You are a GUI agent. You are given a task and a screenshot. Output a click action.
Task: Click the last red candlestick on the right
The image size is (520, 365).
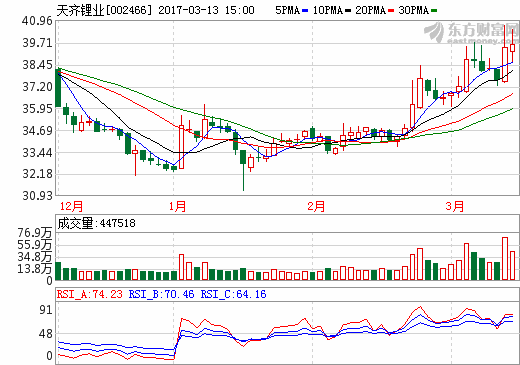[512, 46]
